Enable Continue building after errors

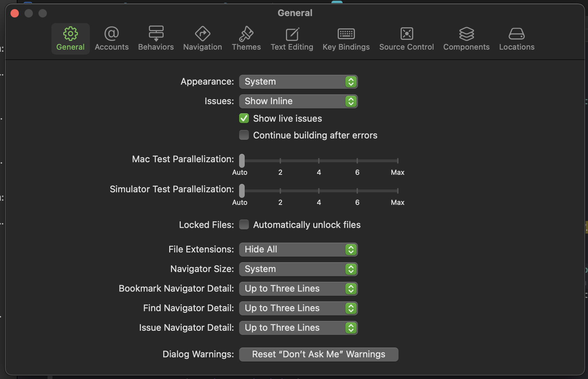pyautogui.click(x=244, y=135)
